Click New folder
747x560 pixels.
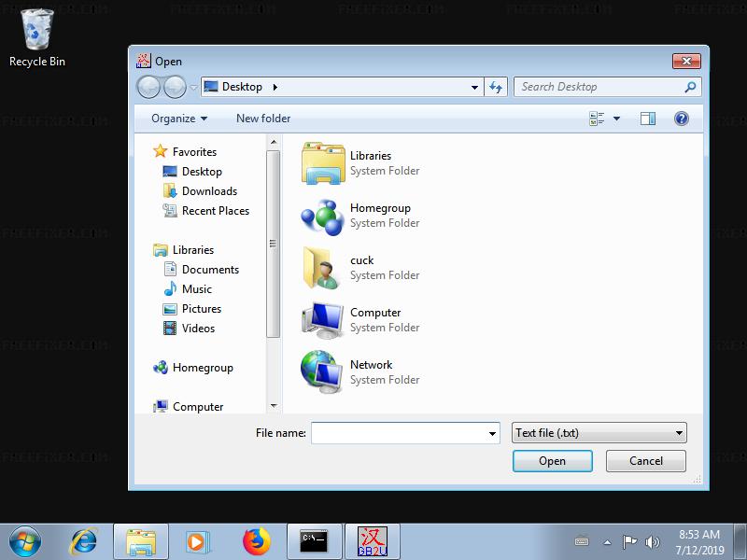263,119
